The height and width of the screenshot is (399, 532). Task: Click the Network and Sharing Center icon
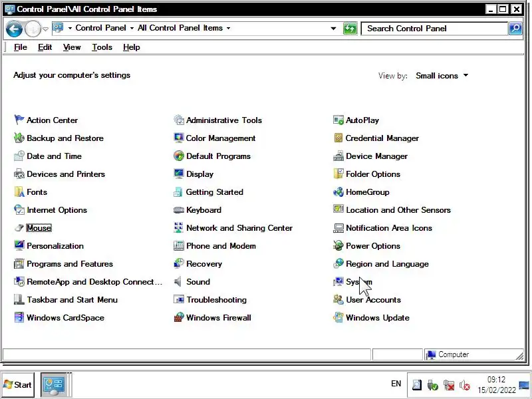point(178,227)
